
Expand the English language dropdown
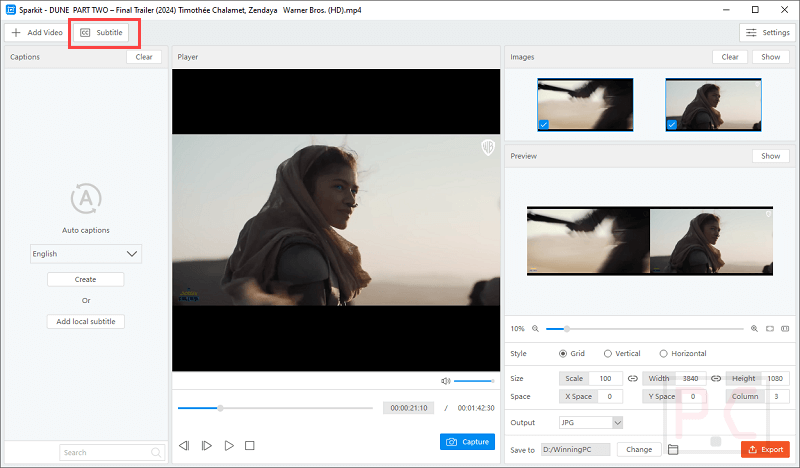coord(86,254)
